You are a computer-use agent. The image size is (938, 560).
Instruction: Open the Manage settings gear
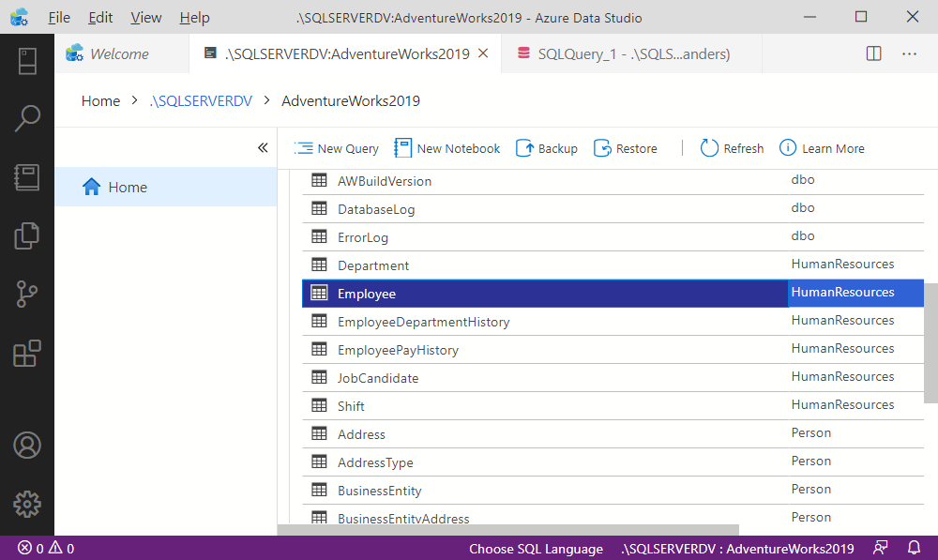tap(27, 505)
